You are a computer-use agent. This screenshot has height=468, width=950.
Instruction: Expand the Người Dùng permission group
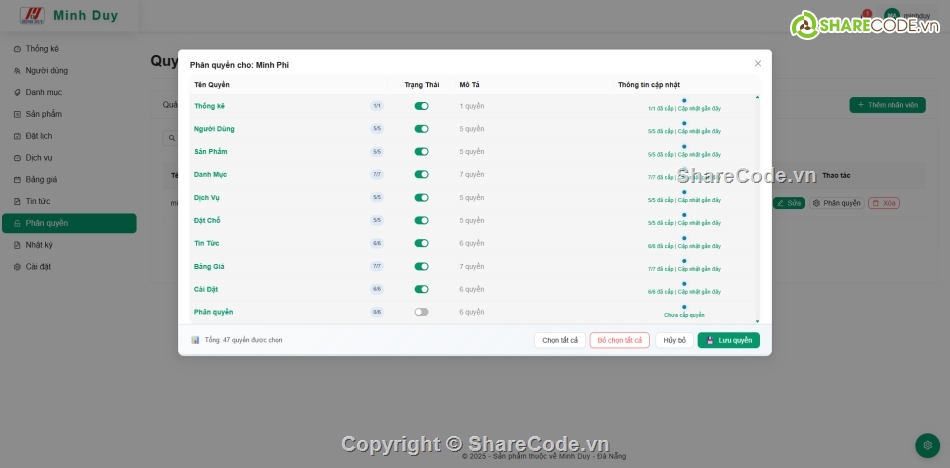(214, 129)
